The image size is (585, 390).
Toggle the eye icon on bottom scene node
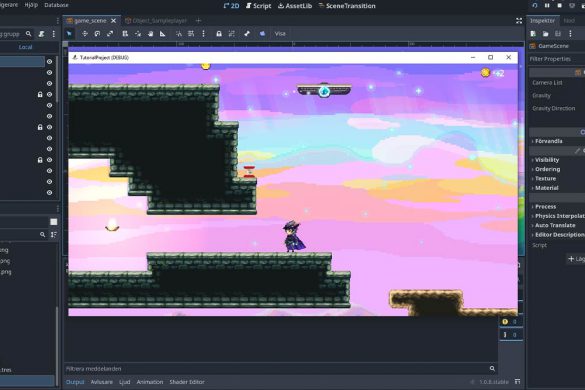tap(49, 193)
